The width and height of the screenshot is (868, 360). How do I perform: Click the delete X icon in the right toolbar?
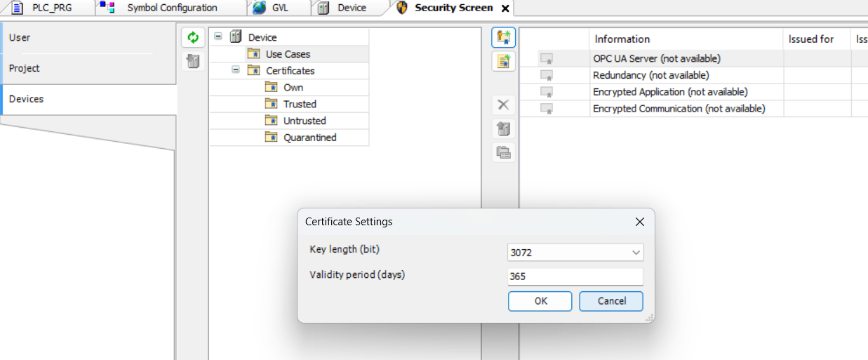pyautogui.click(x=503, y=105)
